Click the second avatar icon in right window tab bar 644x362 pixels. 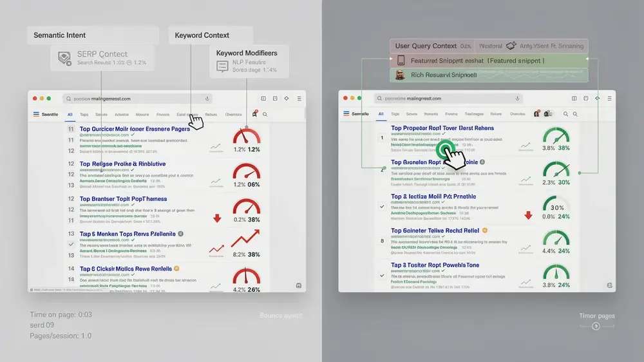[548, 113]
